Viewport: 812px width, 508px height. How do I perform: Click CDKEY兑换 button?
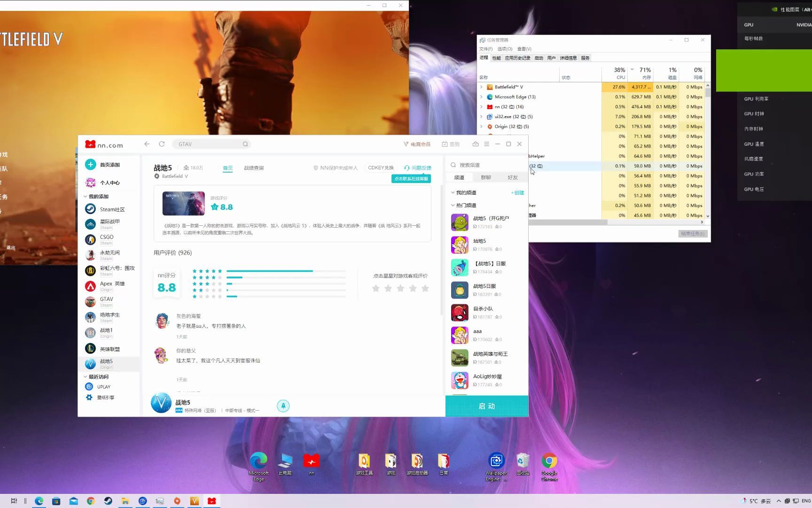point(381,168)
